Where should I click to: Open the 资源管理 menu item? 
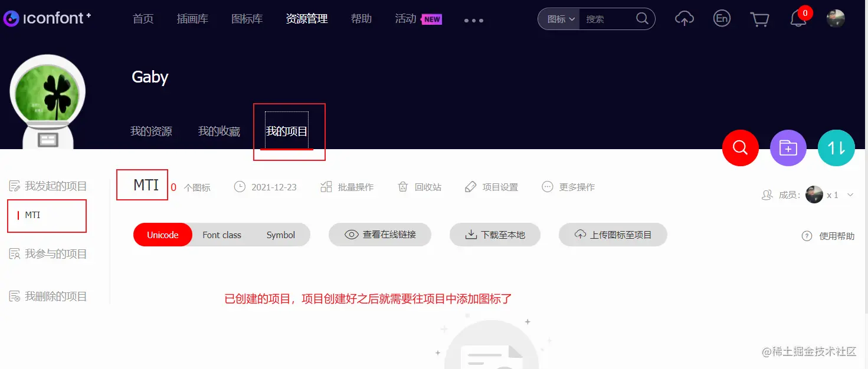point(307,19)
